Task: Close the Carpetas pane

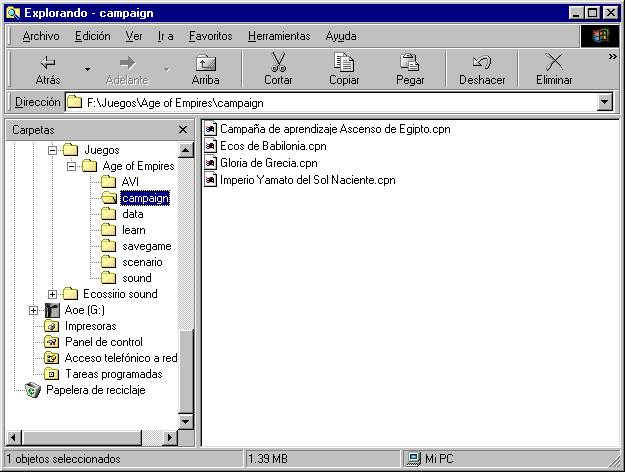Action: coord(183,130)
